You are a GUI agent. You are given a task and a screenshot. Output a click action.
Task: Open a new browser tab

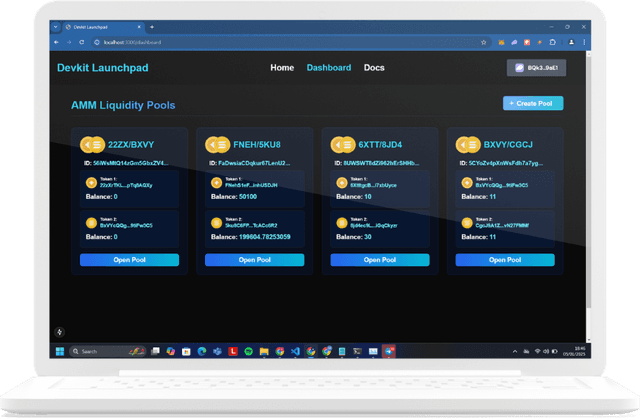click(x=152, y=27)
